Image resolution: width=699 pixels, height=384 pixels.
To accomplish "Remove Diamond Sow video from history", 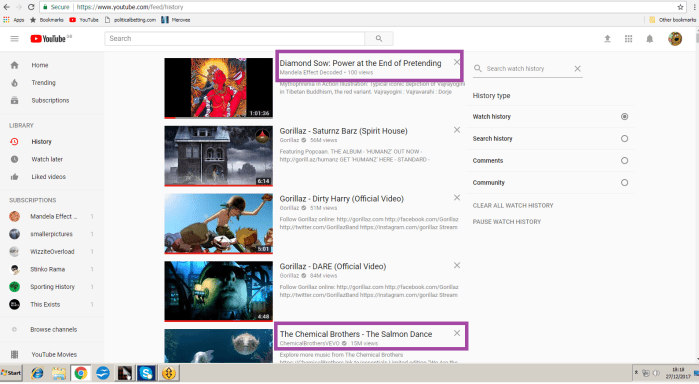I will point(456,62).
